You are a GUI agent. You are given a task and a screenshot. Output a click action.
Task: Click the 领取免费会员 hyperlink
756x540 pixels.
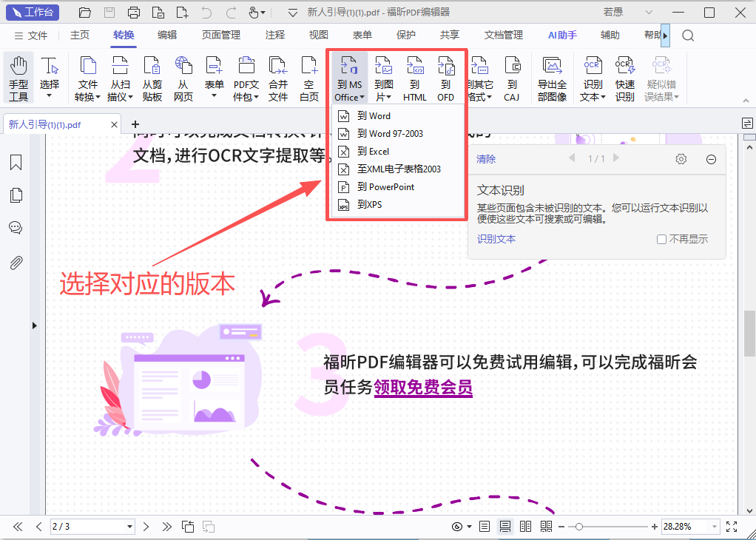tap(423, 387)
